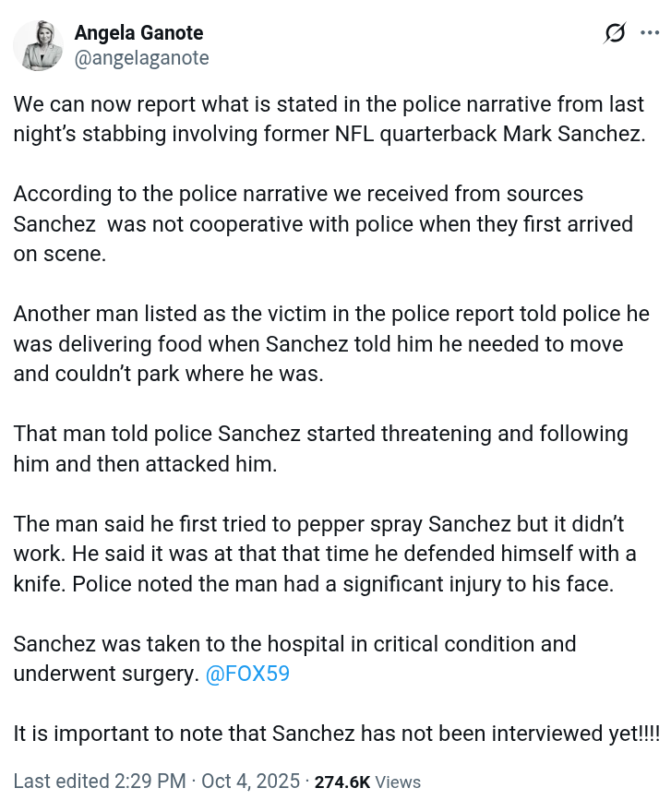View edit history via Last edited
This screenshot has height=812, width=671.
tap(59, 782)
